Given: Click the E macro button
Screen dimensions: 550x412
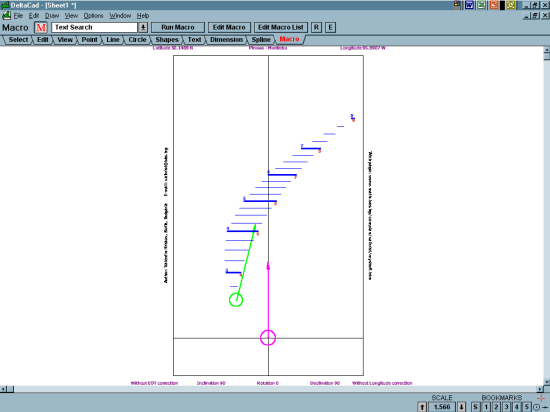Looking at the screenshot, I should (330, 27).
